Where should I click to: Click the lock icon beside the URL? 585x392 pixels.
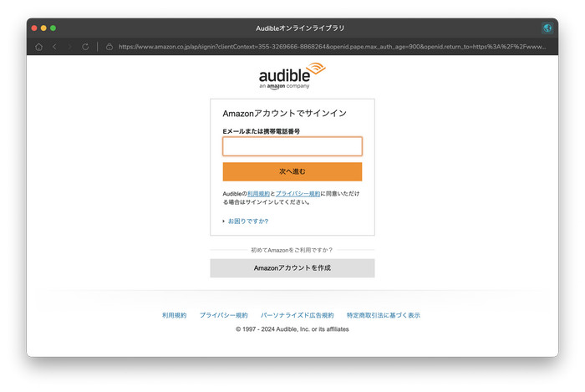[x=109, y=47]
